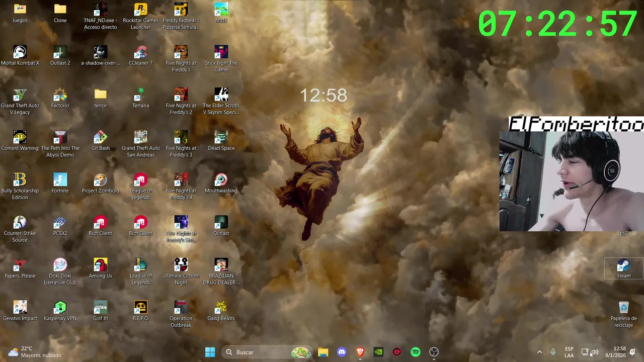The image size is (644, 362).
Task: Select Grand Theft Auto San Andreas icon
Action: [x=140, y=144]
